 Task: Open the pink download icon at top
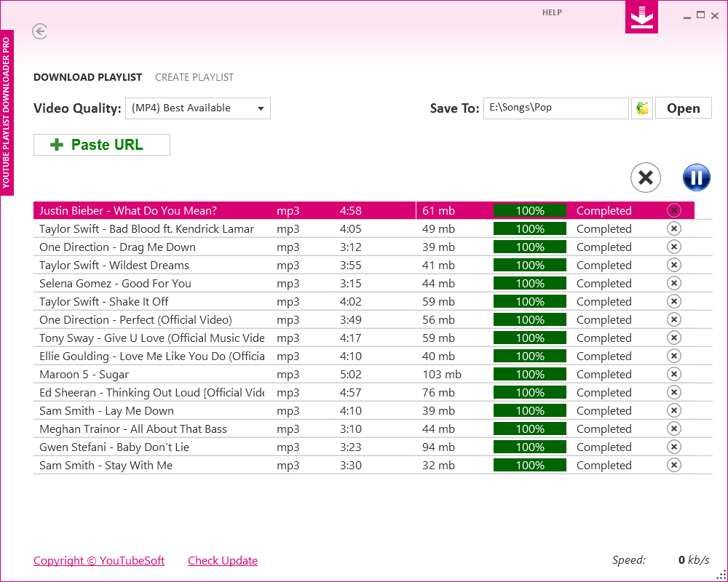click(x=641, y=17)
